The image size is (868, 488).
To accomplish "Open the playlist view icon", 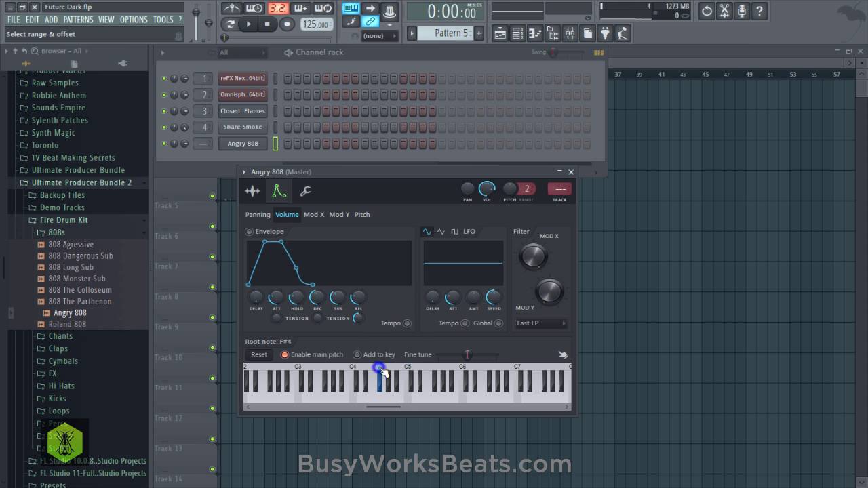I will pyautogui.click(x=500, y=33).
